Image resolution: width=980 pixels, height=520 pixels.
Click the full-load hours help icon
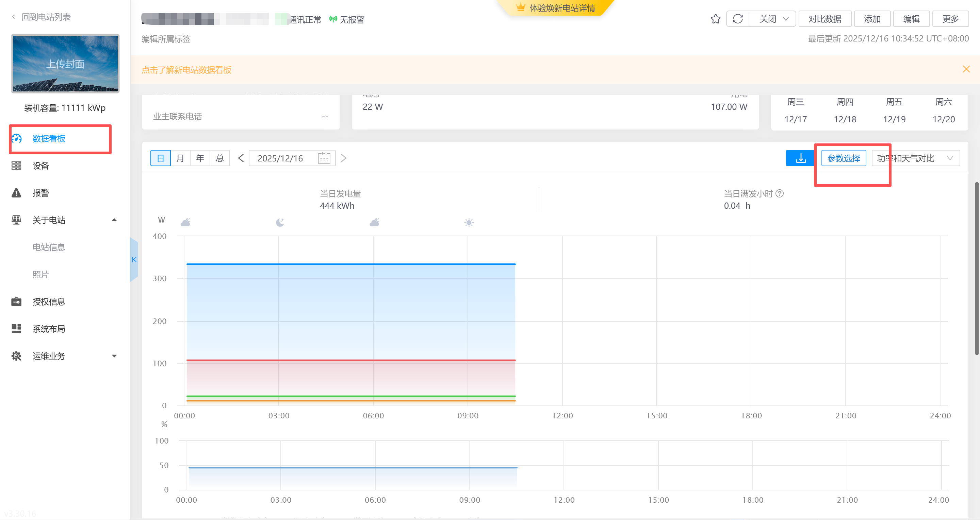point(780,193)
